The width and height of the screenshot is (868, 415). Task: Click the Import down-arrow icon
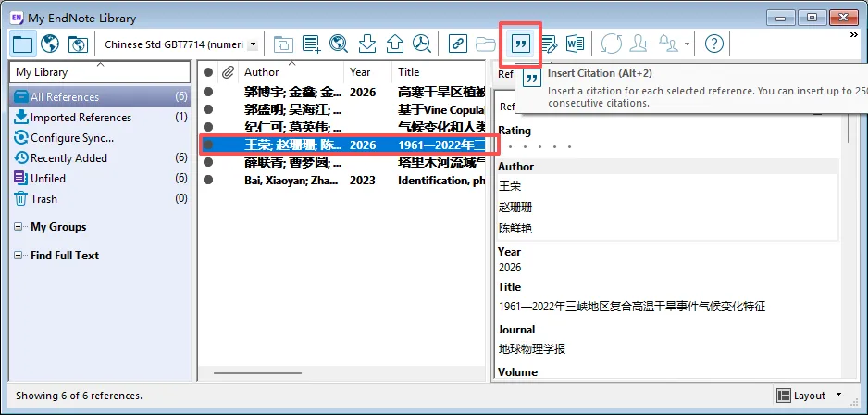click(x=367, y=44)
